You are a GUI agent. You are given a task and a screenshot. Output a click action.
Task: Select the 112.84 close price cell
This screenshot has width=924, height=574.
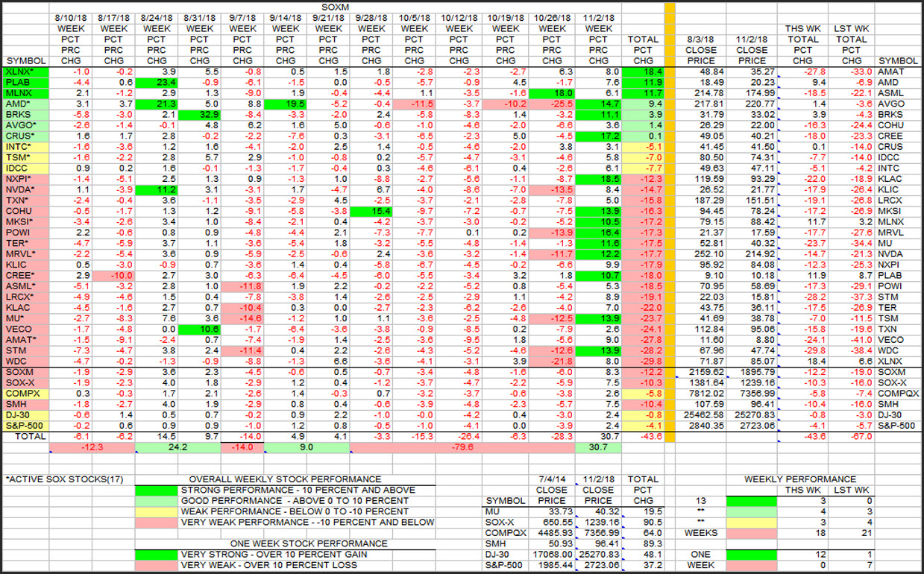coord(700,329)
